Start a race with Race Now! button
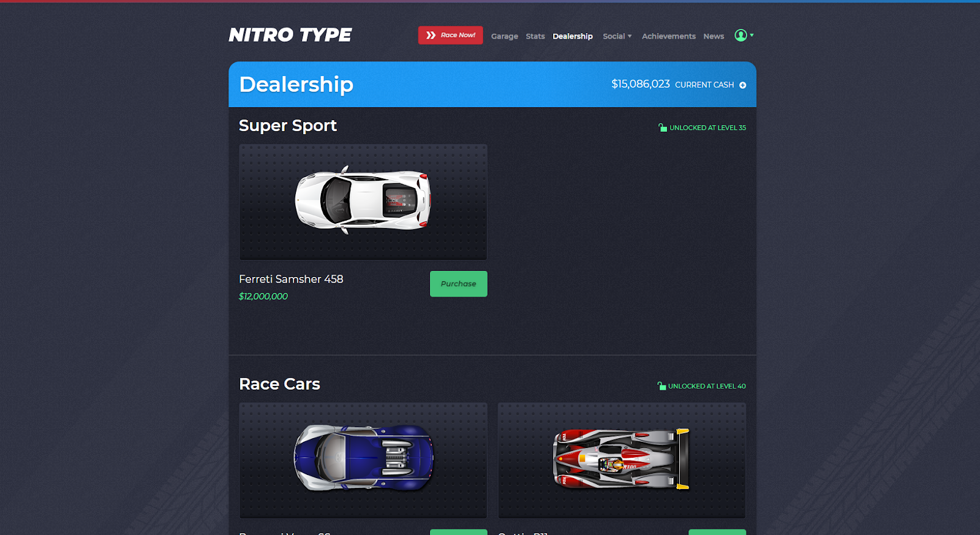The width and height of the screenshot is (980, 535). tap(450, 35)
